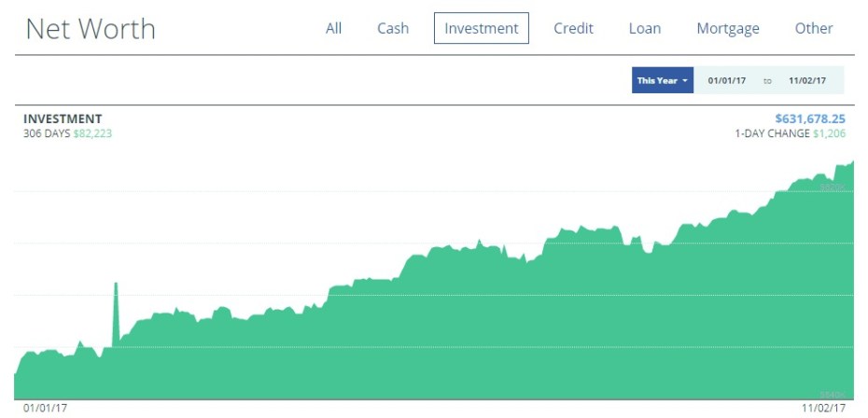Click the 11/02/17 x-axis label
Screen dimensions: 868x418
coord(822,409)
